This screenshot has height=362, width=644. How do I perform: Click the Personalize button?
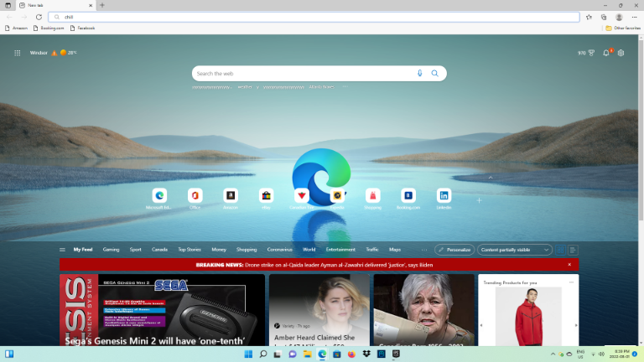pos(454,250)
